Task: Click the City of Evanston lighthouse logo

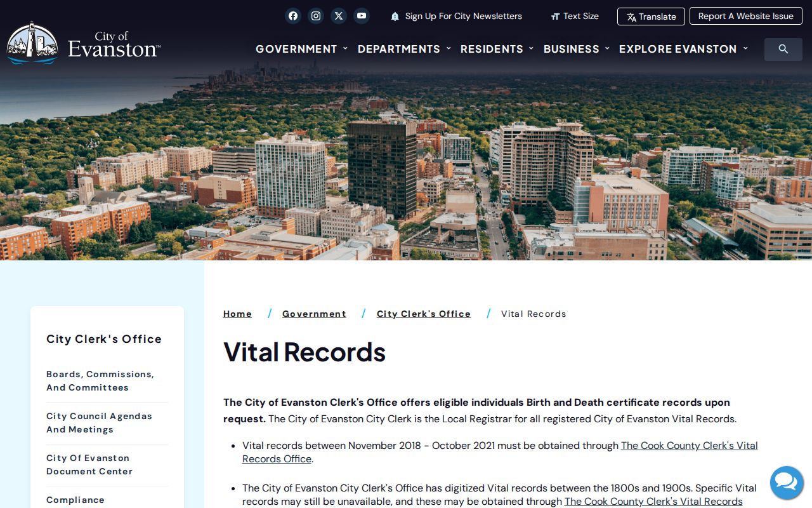Action: pyautogui.click(x=83, y=44)
